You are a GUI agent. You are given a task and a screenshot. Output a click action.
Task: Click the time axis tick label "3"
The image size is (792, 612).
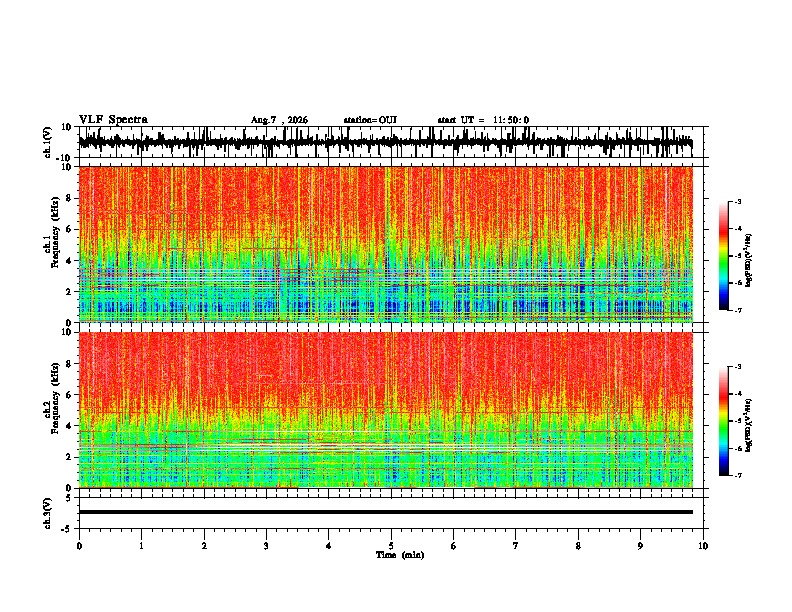coord(266,546)
